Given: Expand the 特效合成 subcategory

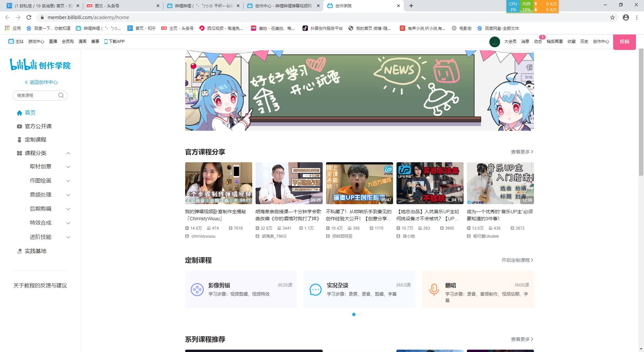Looking at the screenshot, I should click(68, 223).
